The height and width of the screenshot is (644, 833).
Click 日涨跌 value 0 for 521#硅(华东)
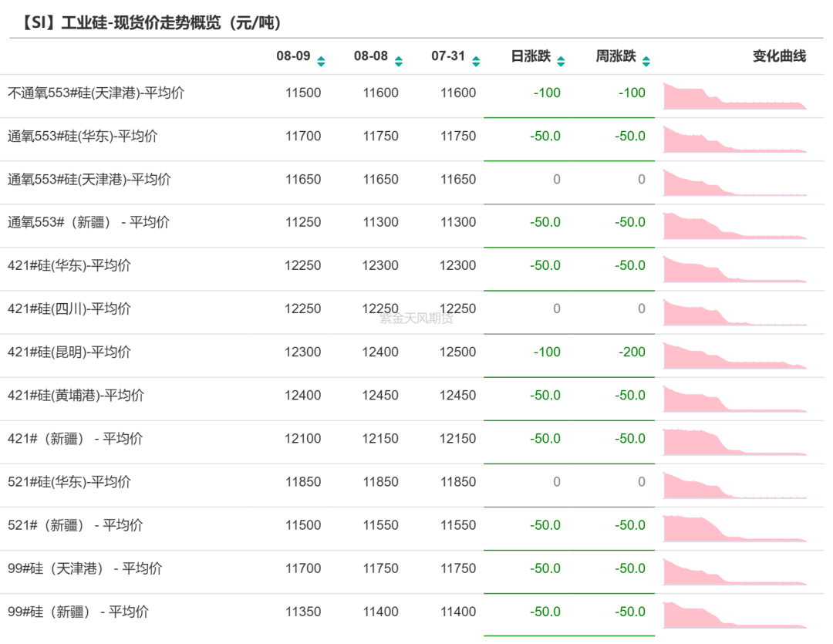pos(557,482)
